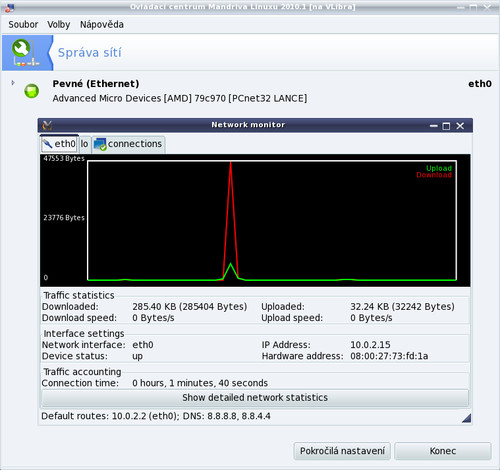500x470 pixels.
Task: Expand the Pevné (Ethernet) connection entry
Action: pyautogui.click(x=13, y=83)
